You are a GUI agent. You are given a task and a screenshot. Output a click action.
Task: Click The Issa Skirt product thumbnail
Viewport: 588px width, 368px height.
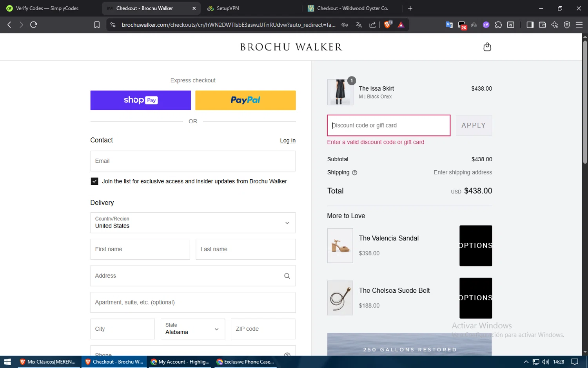[340, 92]
